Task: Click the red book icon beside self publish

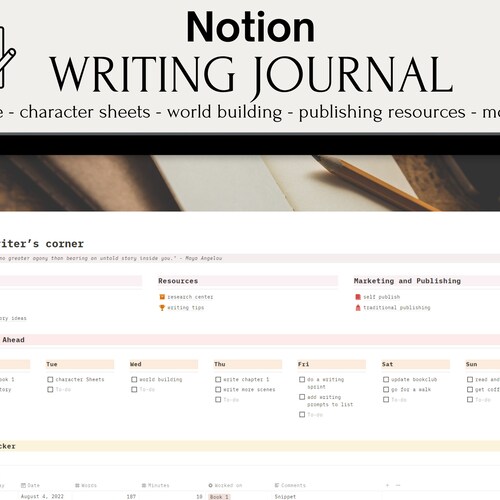Action: (358, 297)
